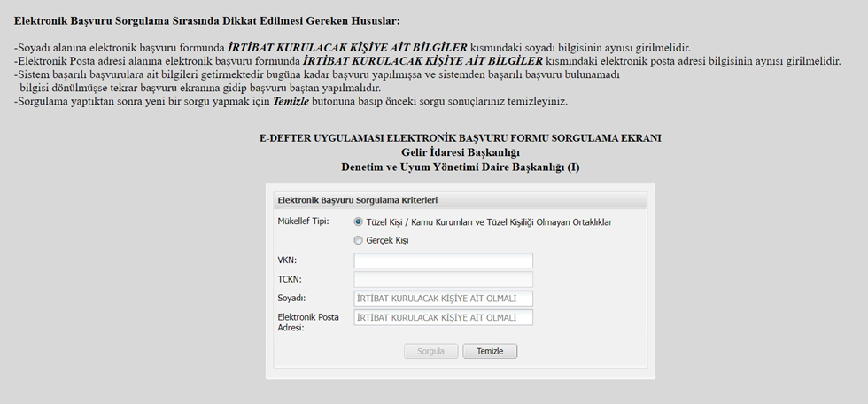Click the first instruction line about Soyadı alanına
Screen dimensions: 868x404
(x=352, y=47)
